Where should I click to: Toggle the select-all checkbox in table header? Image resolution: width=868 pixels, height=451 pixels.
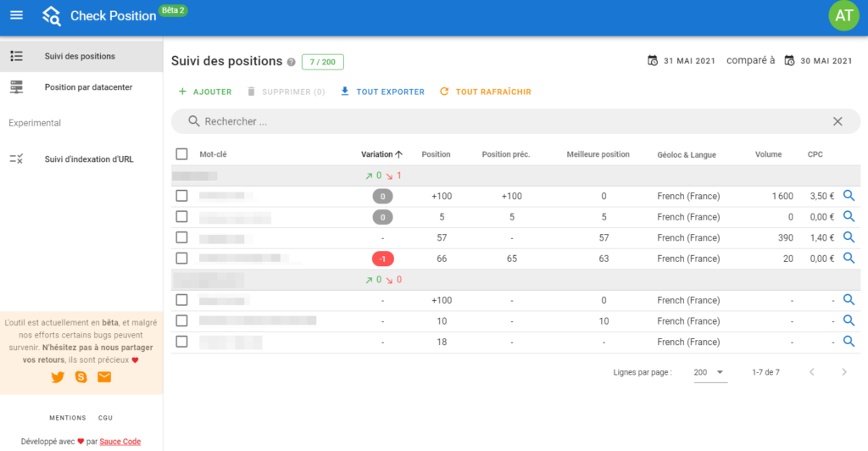pos(181,153)
